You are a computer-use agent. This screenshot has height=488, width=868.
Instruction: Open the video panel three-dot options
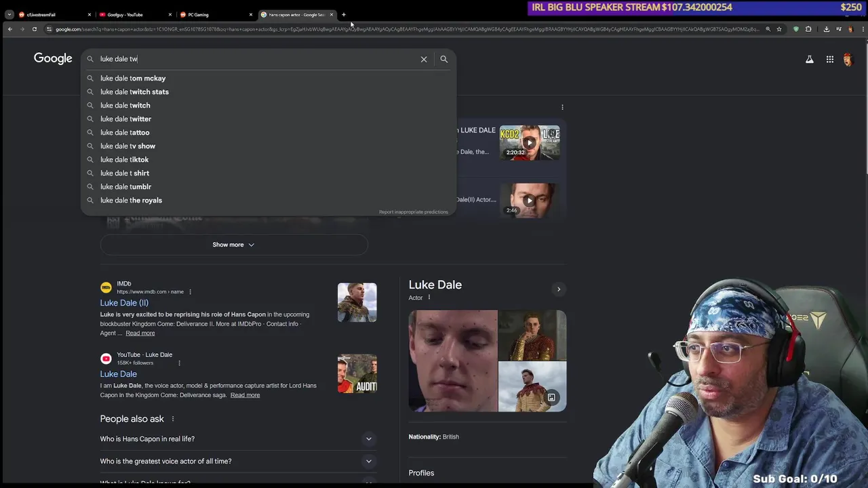pyautogui.click(x=562, y=107)
